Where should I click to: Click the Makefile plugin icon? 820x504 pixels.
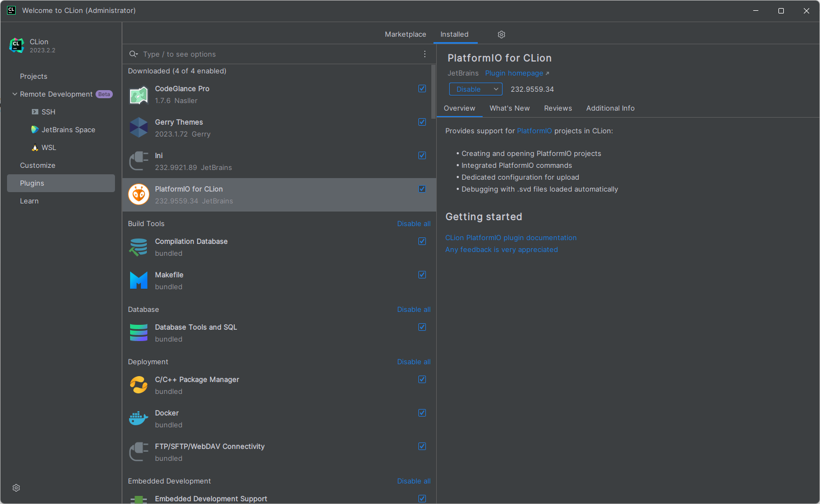(139, 281)
